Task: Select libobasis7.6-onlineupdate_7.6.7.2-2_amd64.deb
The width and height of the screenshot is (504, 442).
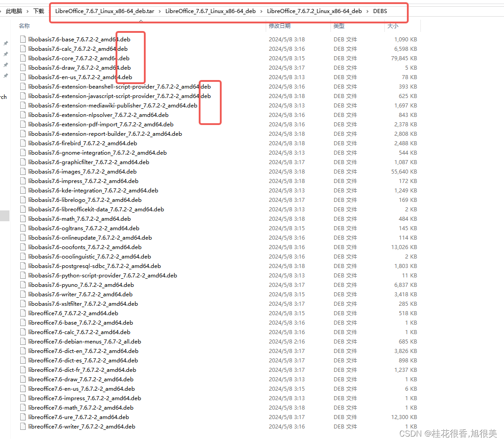Action: click(90, 237)
